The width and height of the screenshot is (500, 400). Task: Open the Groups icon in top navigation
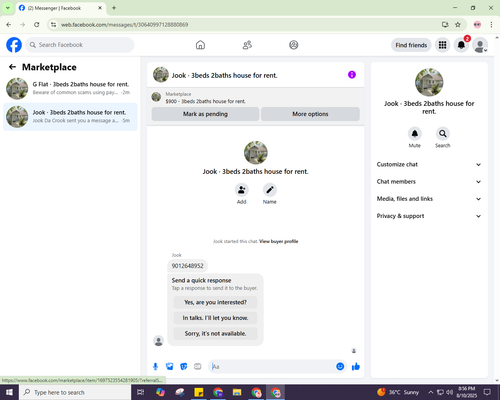[294, 45]
